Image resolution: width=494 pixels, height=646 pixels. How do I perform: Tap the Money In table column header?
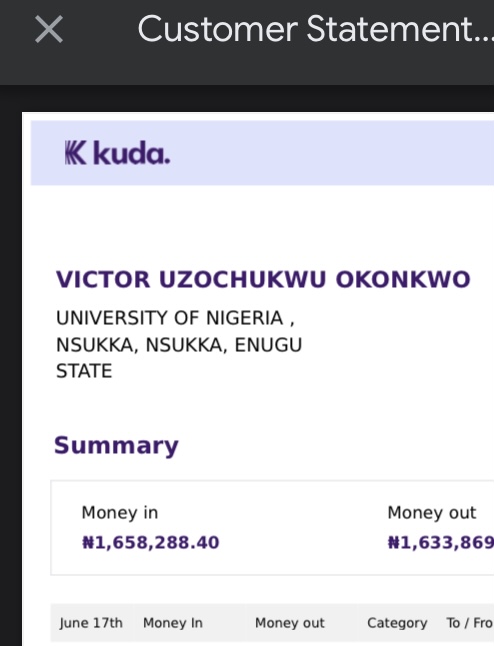(x=173, y=623)
